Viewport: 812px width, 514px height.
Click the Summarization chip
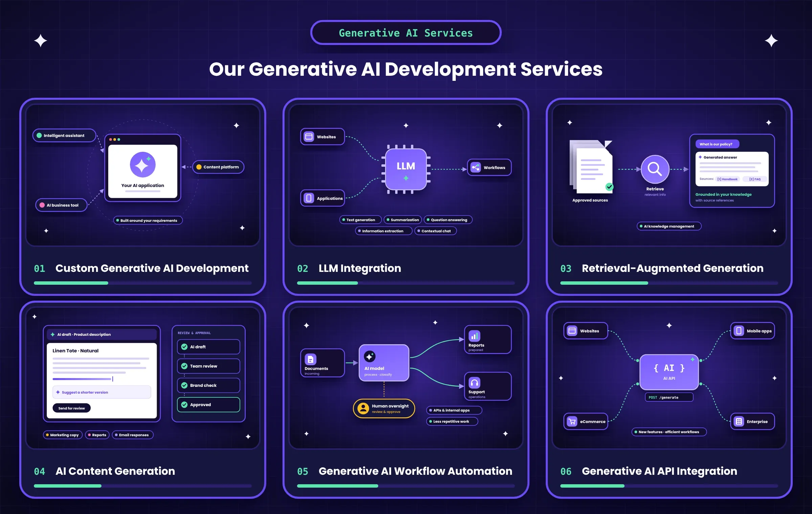tap(403, 220)
